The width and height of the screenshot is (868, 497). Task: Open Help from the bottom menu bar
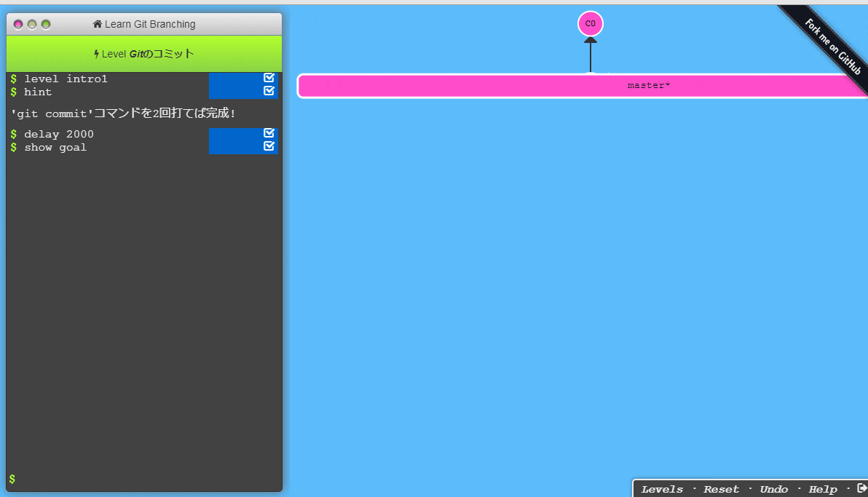[823, 488]
